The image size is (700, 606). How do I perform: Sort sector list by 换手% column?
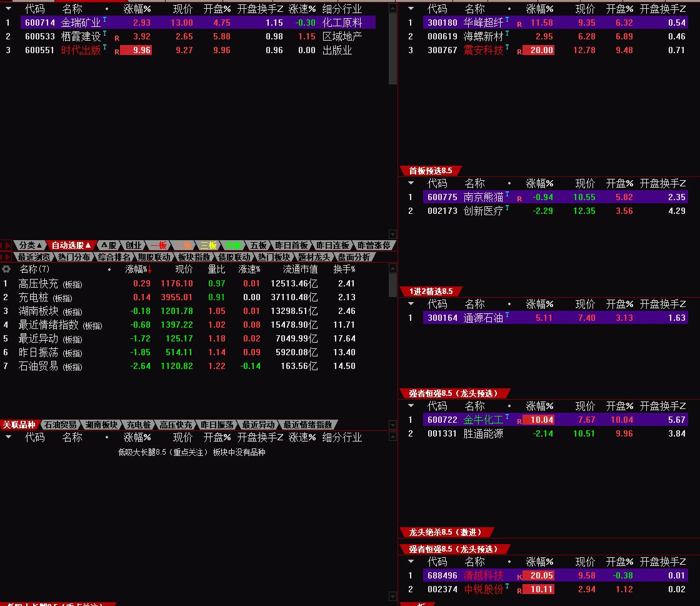tap(344, 270)
